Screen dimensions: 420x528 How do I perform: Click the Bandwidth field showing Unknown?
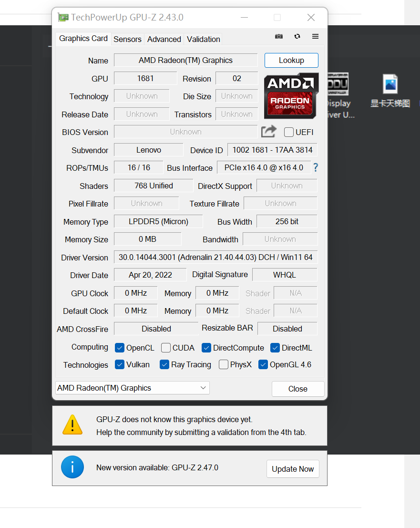[280, 239]
